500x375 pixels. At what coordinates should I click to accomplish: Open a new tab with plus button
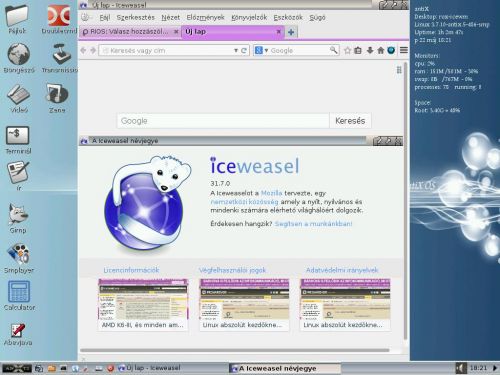click(291, 32)
